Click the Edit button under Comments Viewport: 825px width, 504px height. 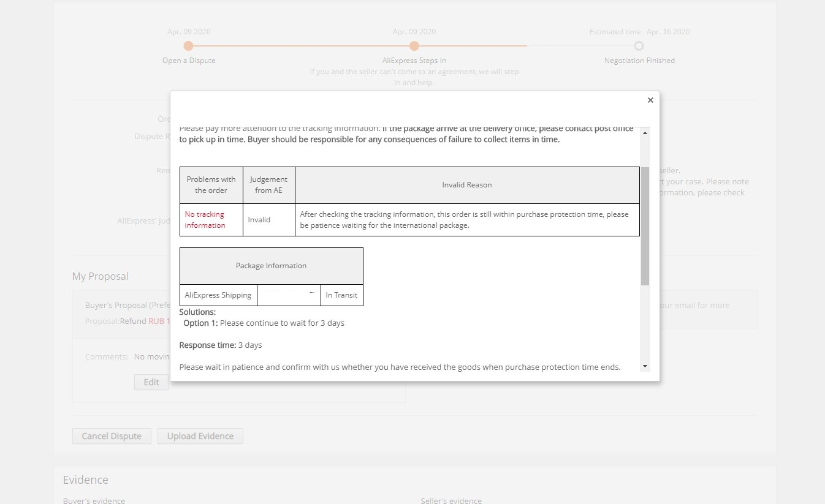(151, 382)
